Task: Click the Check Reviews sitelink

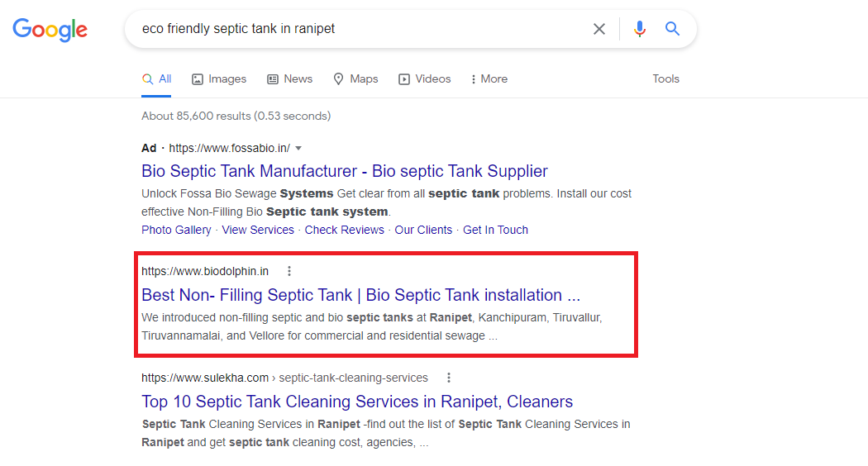Action: coord(344,230)
